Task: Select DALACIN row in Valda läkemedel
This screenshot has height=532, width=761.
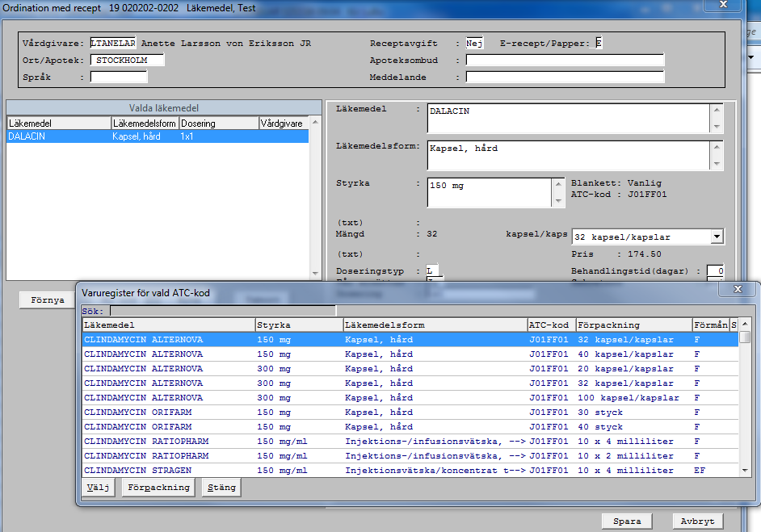Action: 158,136
